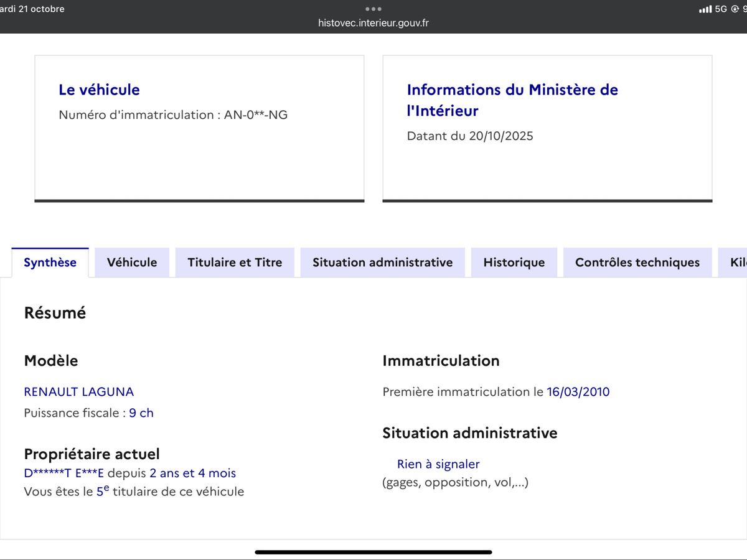This screenshot has width=747, height=560.
Task: Tap the home indicator bar at bottom
Action: click(374, 551)
